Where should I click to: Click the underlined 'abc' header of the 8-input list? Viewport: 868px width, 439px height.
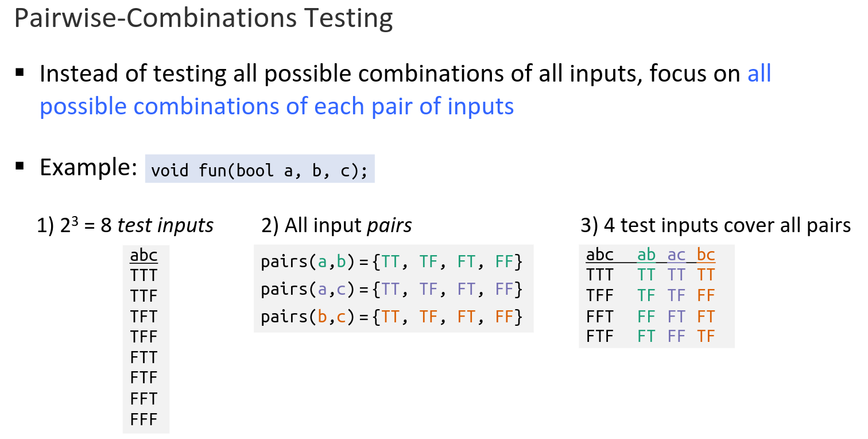coord(144,255)
